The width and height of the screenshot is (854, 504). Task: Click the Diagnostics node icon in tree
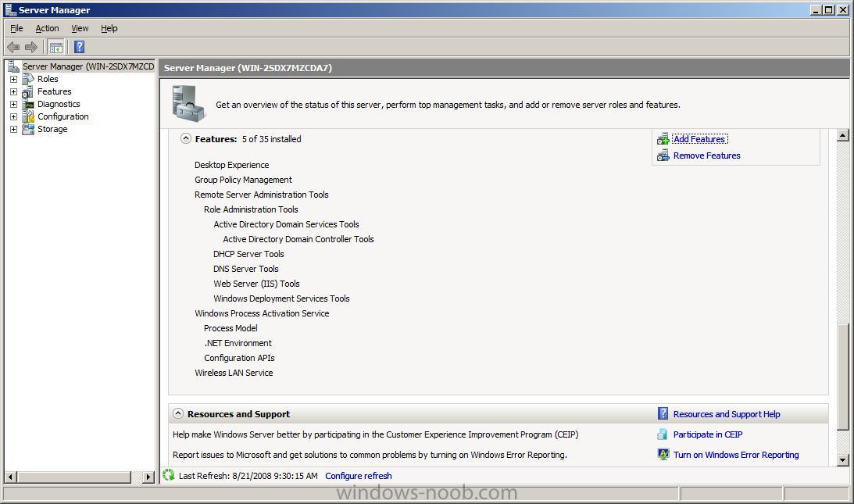tap(28, 104)
